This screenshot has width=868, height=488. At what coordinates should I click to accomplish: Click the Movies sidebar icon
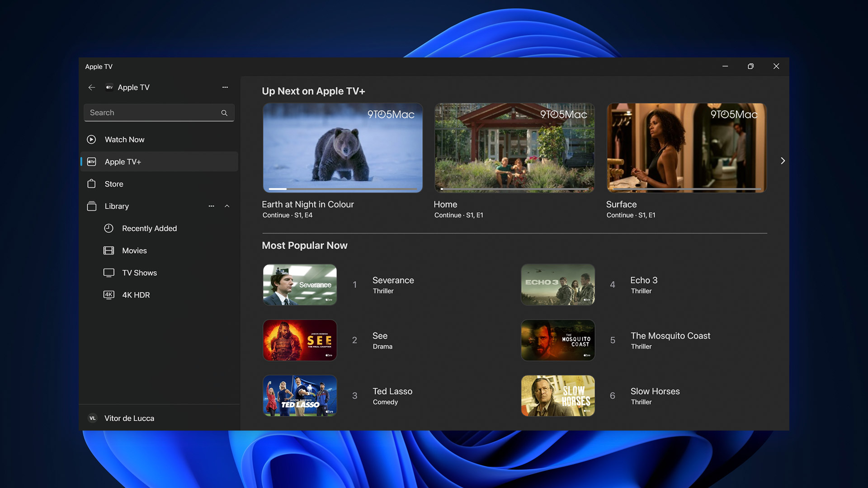tap(108, 251)
